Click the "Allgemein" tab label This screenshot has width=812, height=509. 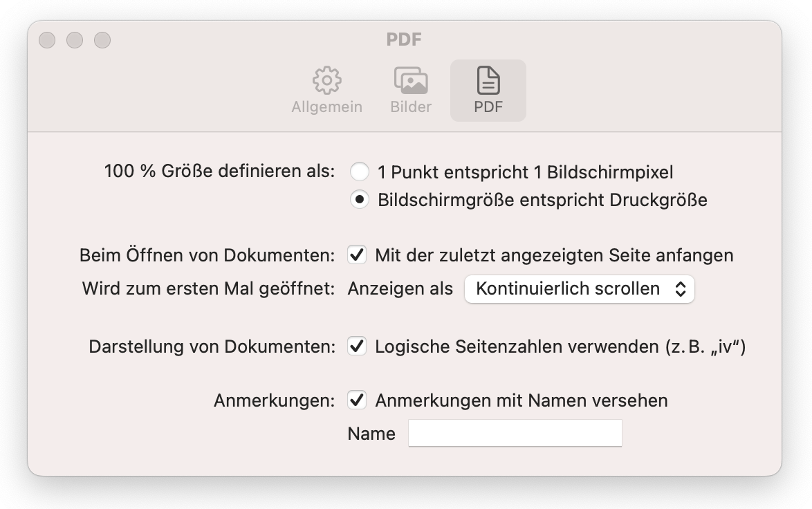coord(326,107)
